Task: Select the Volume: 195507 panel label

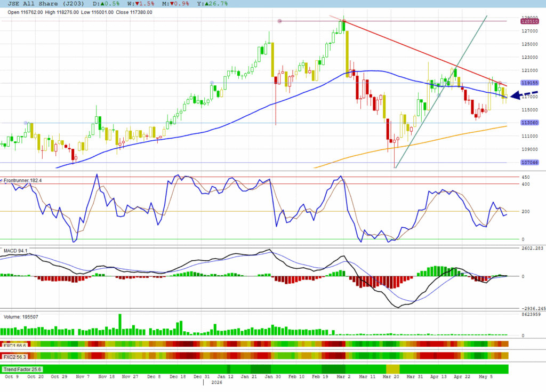Action: (21, 317)
